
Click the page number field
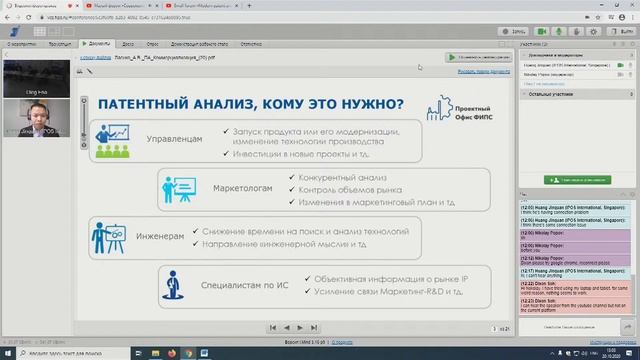pyautogui.click(x=494, y=329)
